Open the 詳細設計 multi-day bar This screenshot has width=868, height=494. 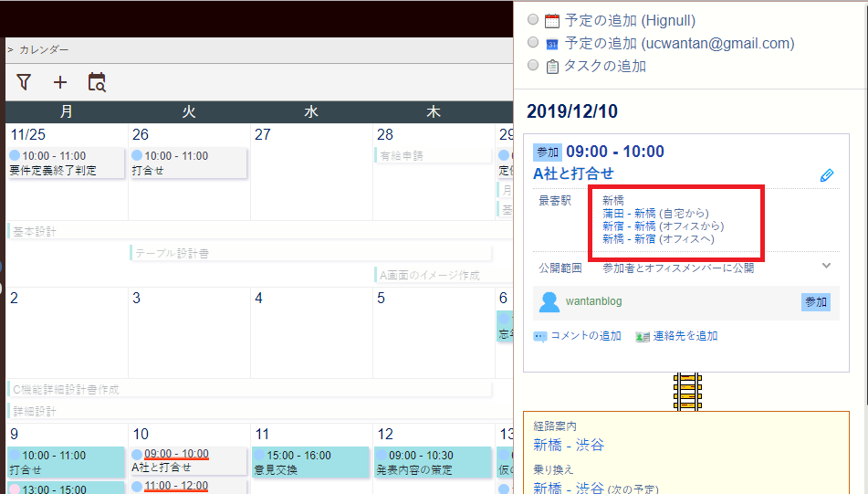260,412
